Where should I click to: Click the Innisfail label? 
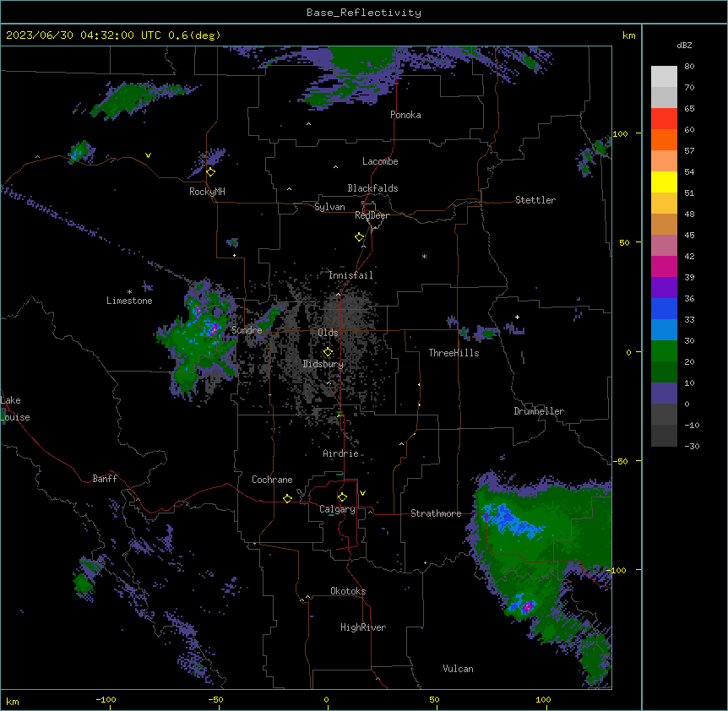tap(350, 275)
